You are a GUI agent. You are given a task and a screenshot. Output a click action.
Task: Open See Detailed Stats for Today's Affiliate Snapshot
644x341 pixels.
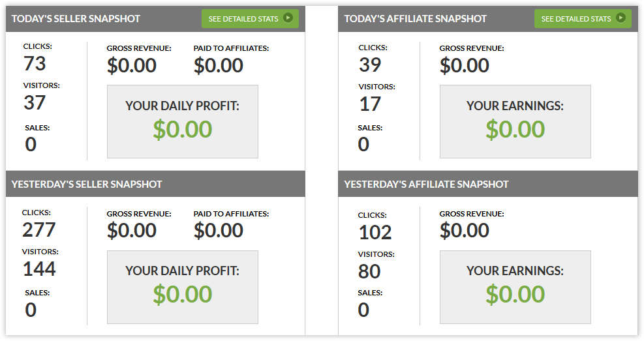[583, 19]
